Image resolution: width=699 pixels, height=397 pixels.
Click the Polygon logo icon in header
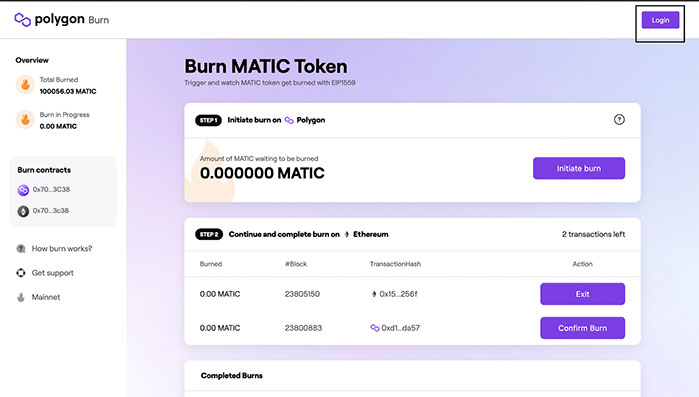[x=23, y=20]
